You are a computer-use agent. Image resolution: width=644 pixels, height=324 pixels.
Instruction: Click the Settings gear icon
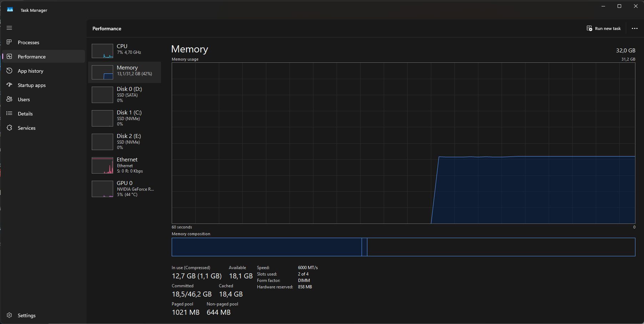point(9,315)
